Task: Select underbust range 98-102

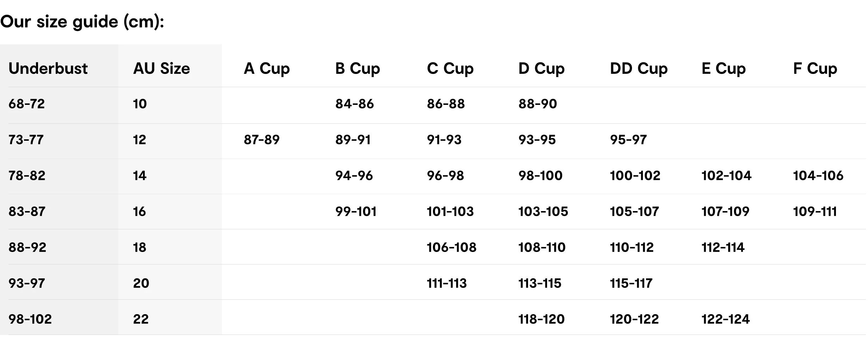Action: 30,319
